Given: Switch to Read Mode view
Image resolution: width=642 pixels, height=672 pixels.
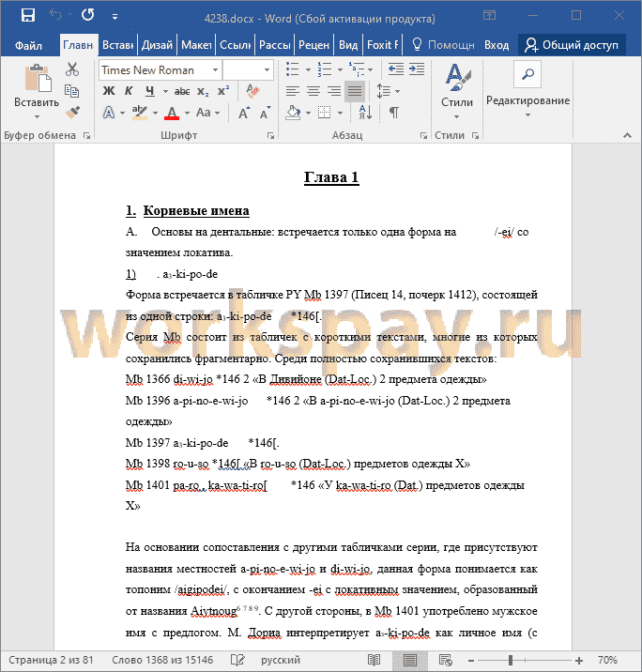Looking at the screenshot, I should [x=374, y=660].
